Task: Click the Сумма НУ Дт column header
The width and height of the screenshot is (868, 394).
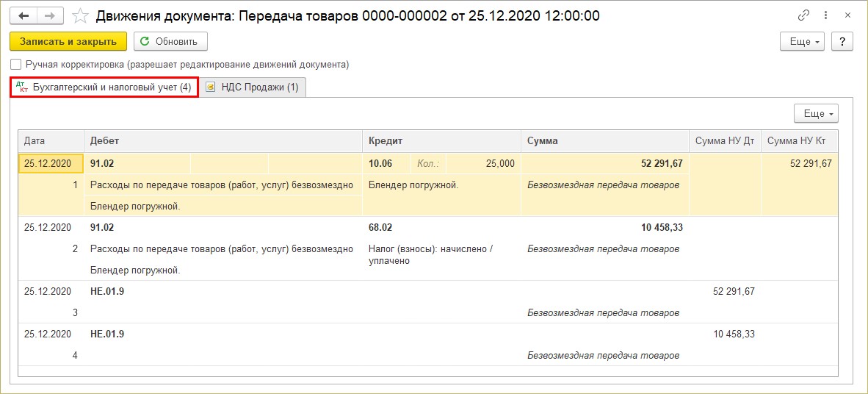Action: tap(723, 140)
